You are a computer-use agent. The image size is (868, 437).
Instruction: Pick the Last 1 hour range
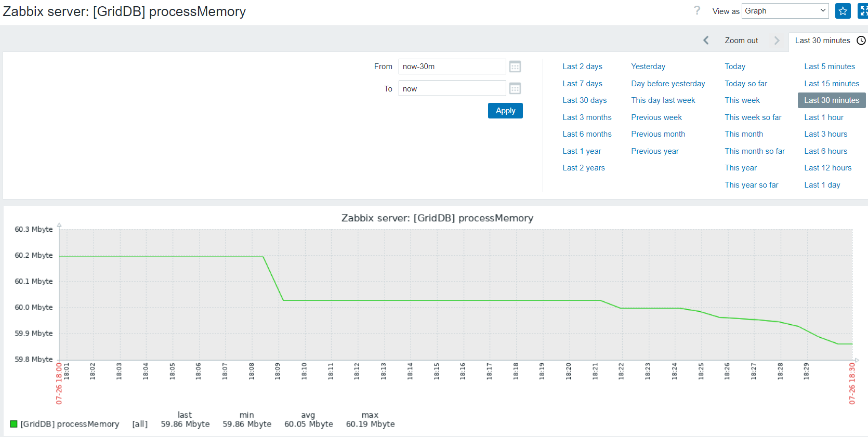[823, 117]
